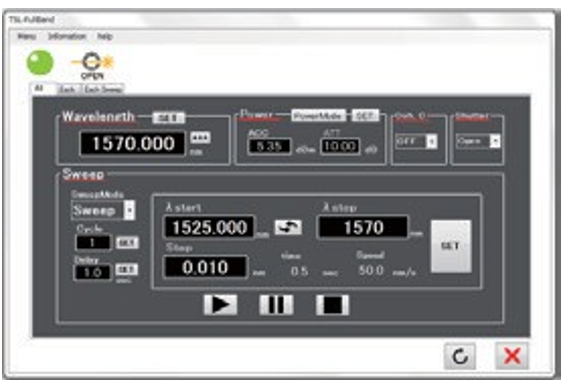
Task: Stop the sweep with the square button
Action: pyautogui.click(x=332, y=305)
